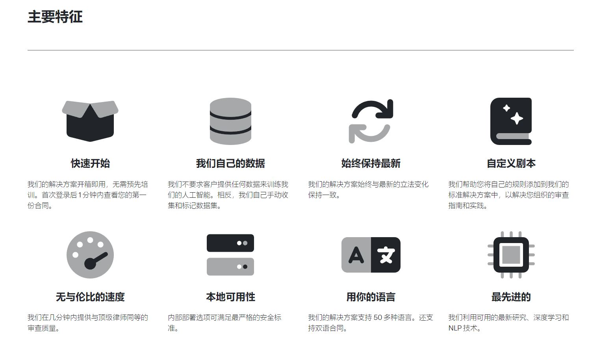Click the 最先进的 feature title
The image size is (601, 364).
[511, 297]
